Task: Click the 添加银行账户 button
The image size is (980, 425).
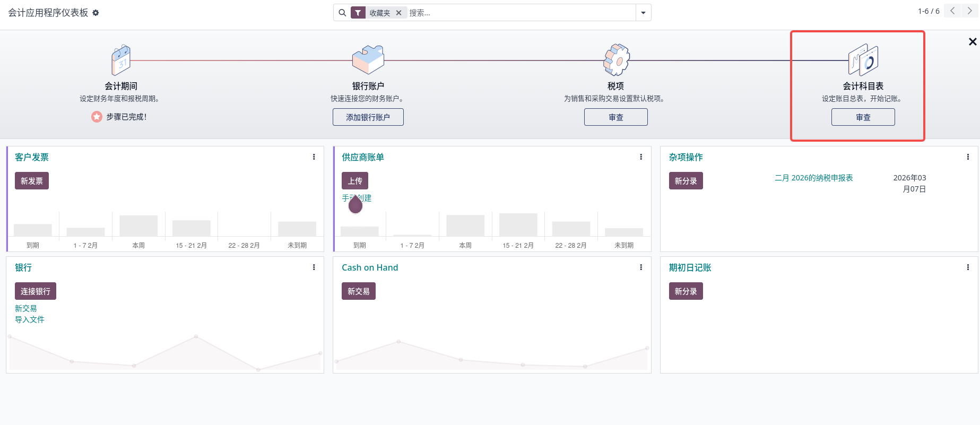Action: point(368,117)
